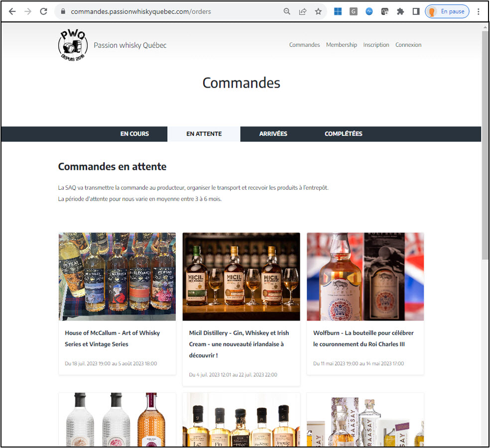490x448 pixels.
Task: Open the browser extensions puzzle icon
Action: coord(400,11)
